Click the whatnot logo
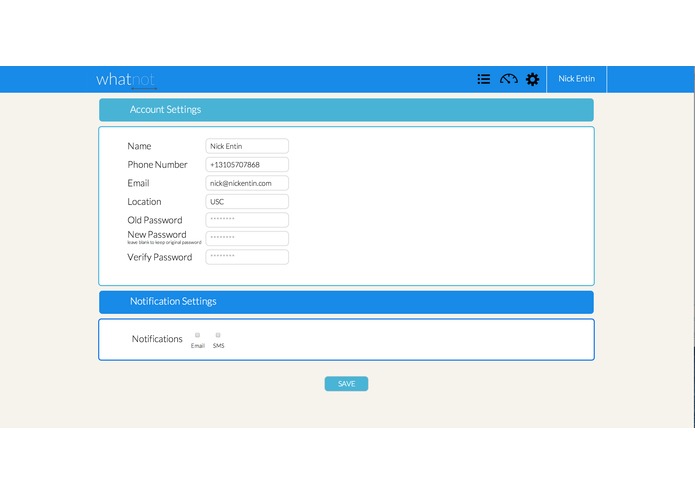 point(126,80)
